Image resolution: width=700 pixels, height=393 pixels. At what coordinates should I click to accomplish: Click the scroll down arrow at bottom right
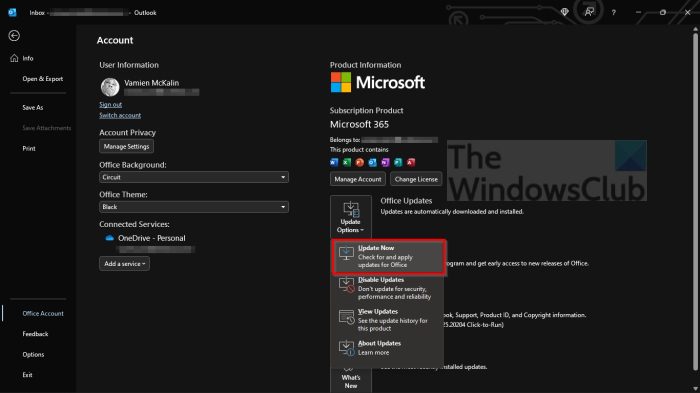click(x=695, y=388)
